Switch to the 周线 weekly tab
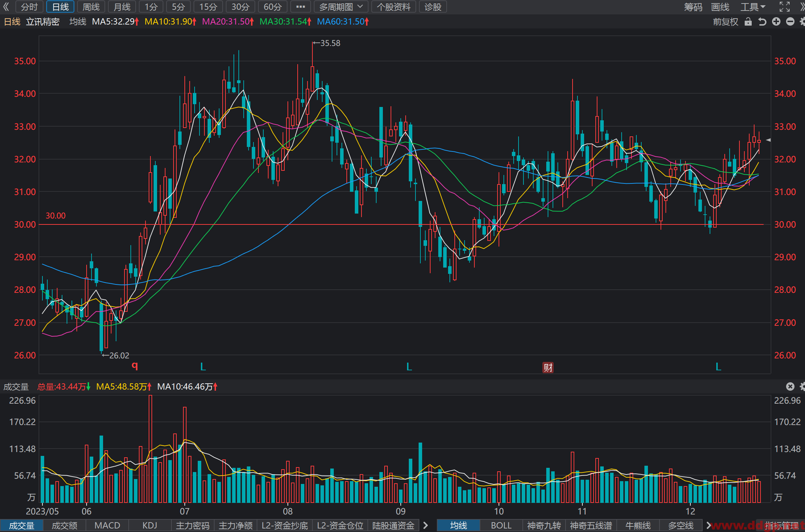This screenshot has height=532, width=805. click(91, 7)
